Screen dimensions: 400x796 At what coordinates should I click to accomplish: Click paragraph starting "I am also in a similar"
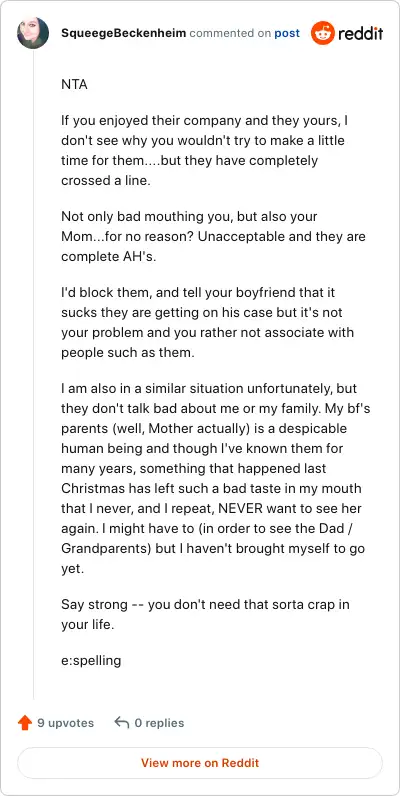click(215, 478)
